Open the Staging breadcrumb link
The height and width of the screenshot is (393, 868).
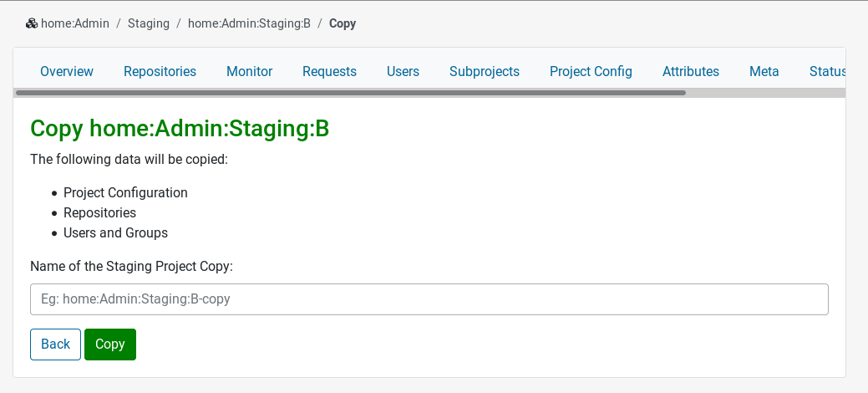pyautogui.click(x=149, y=23)
